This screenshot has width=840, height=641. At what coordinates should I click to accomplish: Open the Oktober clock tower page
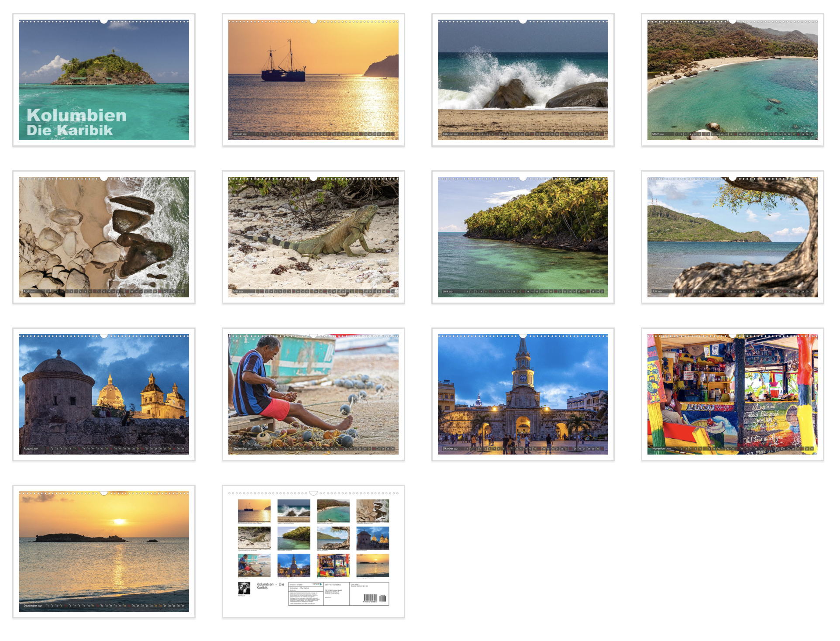click(523, 394)
